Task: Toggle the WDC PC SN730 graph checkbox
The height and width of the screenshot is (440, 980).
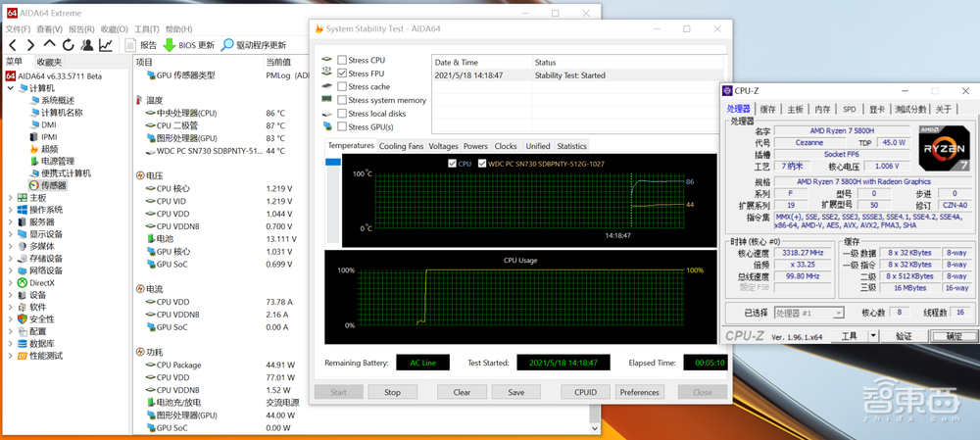Action: pos(482,164)
